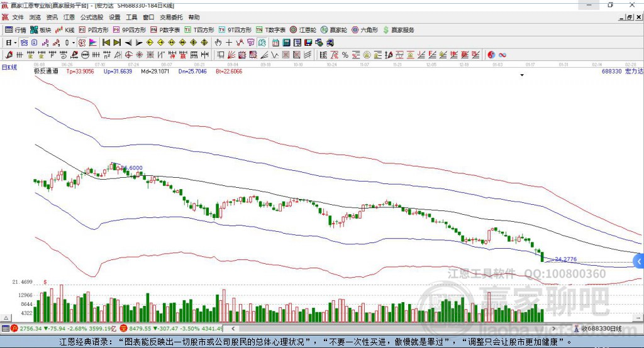Select the crosshair cursor tool
Viewport: 644px width, 348px height.
pyautogui.click(x=229, y=42)
